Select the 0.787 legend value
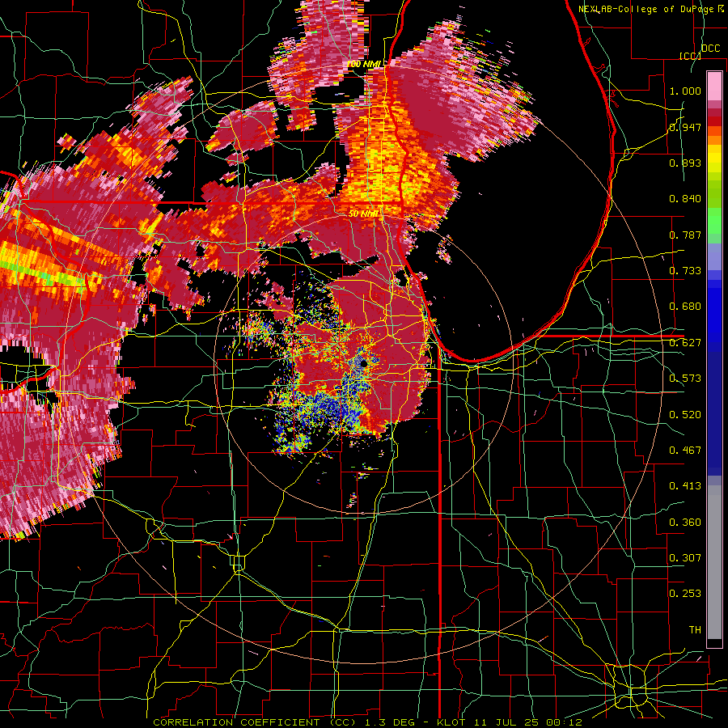The width and height of the screenshot is (728, 728). coord(685,235)
